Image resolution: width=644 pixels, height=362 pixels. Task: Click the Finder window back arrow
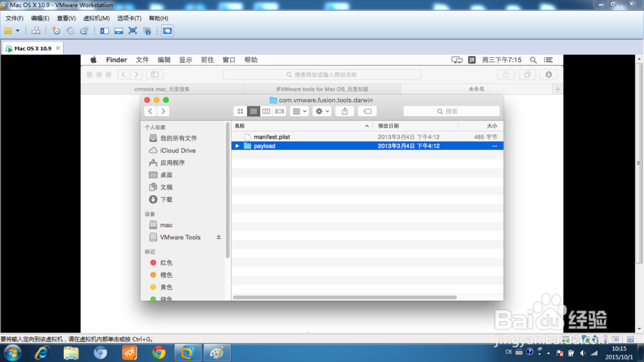[150, 111]
